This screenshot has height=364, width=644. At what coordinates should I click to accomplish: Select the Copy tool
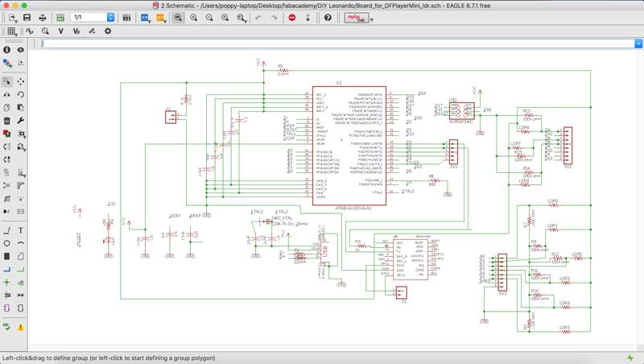click(x=7, y=108)
